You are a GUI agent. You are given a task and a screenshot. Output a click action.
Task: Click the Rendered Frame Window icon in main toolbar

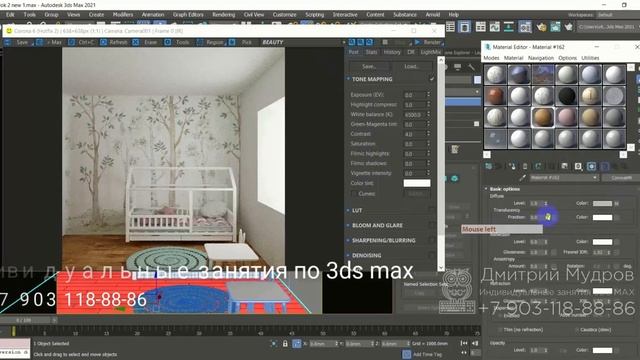[555, 27]
